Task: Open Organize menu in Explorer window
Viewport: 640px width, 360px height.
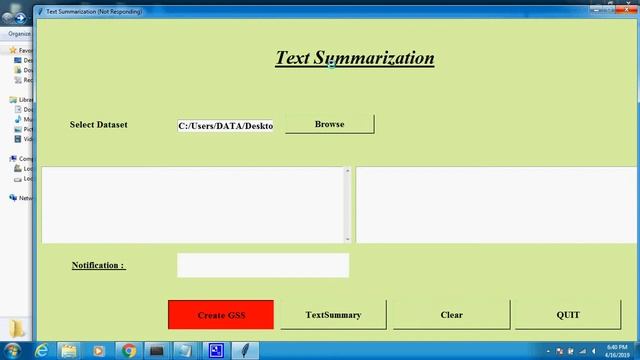Action: [x=19, y=34]
